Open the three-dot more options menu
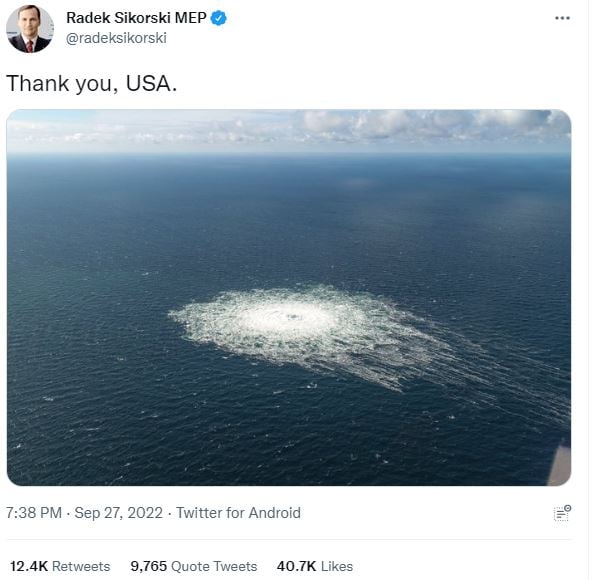The width and height of the screenshot is (595, 580). point(562,18)
